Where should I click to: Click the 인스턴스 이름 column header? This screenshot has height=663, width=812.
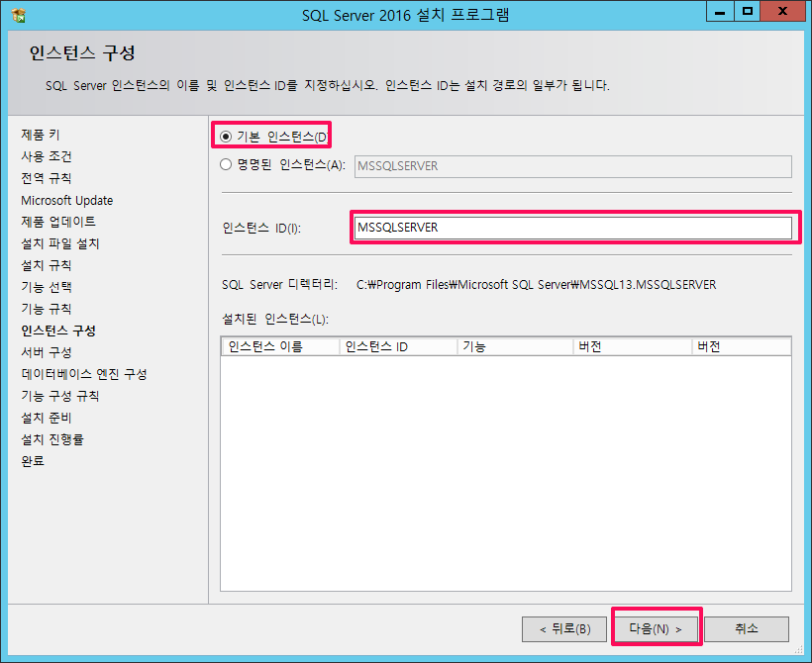pyautogui.click(x=280, y=346)
